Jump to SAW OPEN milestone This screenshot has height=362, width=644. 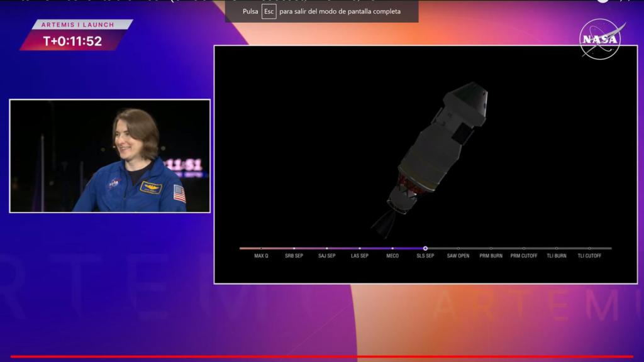pos(458,256)
